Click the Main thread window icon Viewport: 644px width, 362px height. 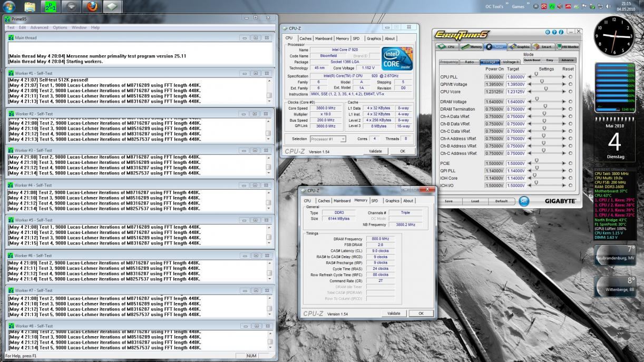(x=11, y=38)
